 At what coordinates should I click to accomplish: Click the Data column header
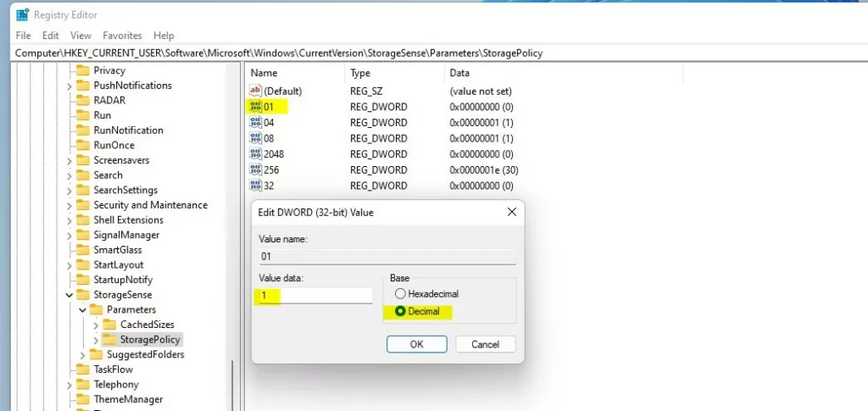[564, 73]
